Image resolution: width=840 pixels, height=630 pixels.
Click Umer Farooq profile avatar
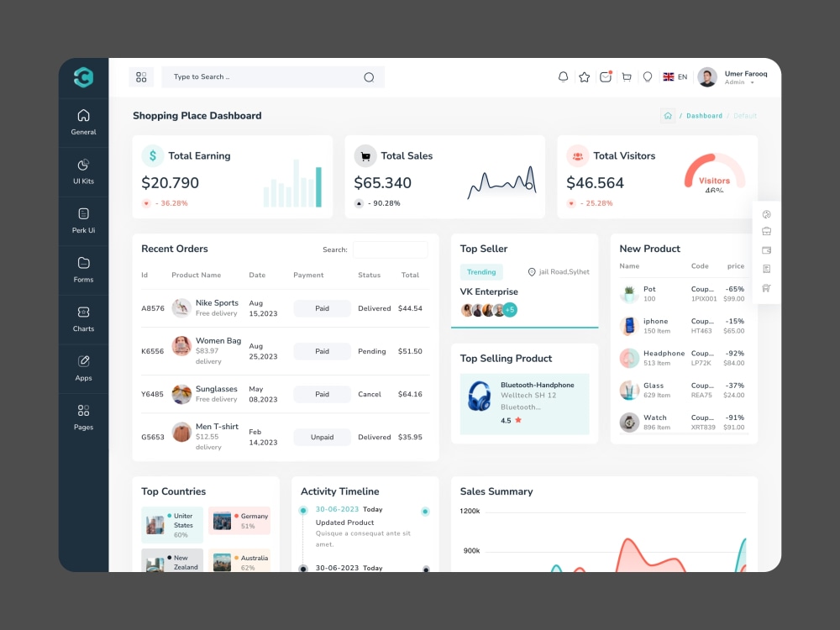(x=707, y=77)
